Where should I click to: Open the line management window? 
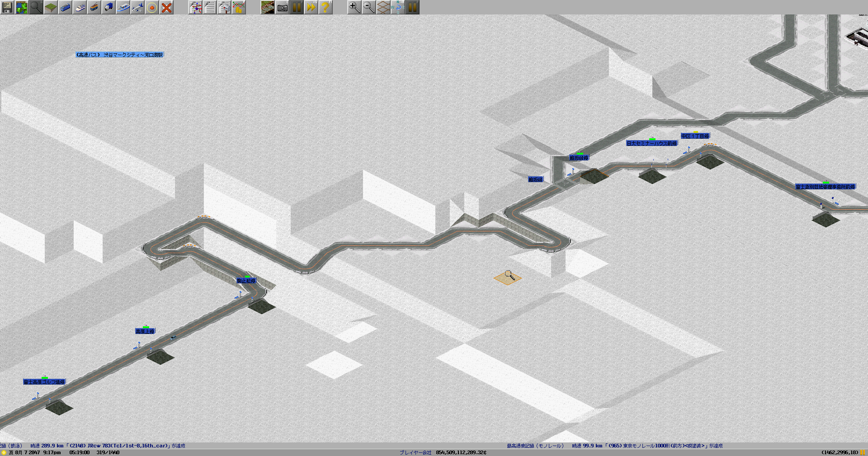pyautogui.click(x=195, y=7)
